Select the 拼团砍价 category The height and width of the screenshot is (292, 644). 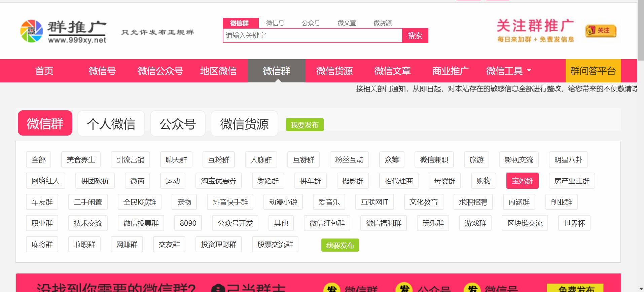click(x=95, y=181)
